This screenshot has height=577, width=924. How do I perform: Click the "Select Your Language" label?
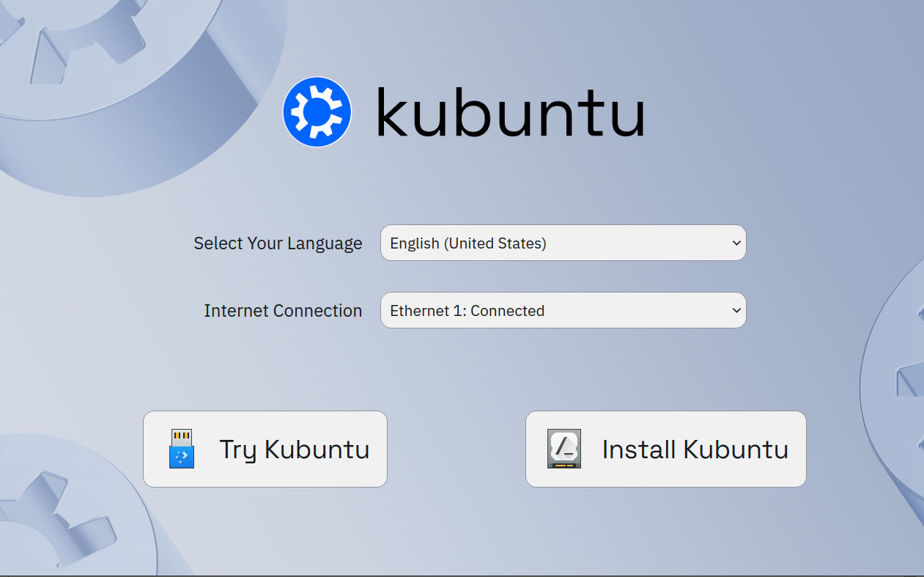[x=278, y=243]
